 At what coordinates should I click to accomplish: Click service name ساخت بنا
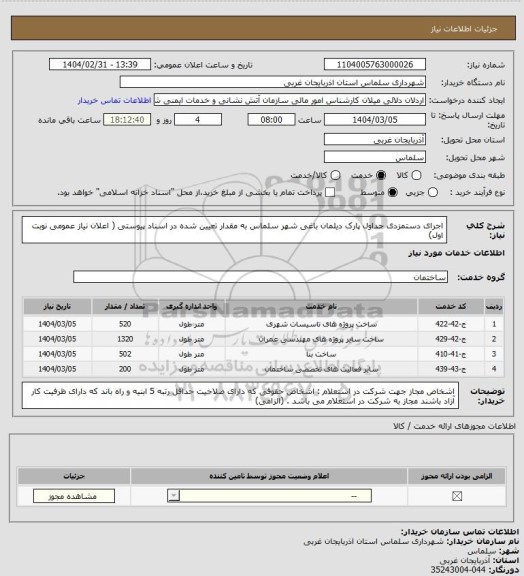pos(321,354)
